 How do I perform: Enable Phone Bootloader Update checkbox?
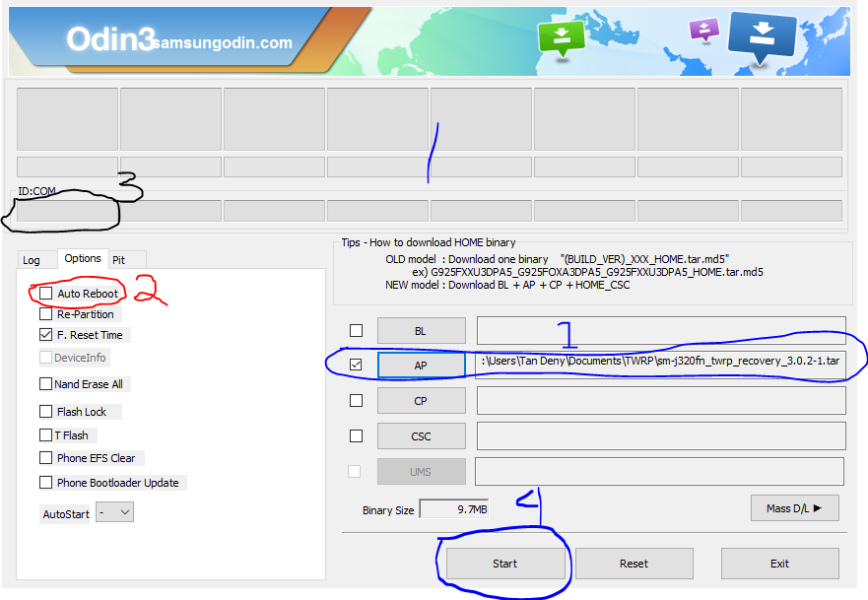tap(46, 482)
